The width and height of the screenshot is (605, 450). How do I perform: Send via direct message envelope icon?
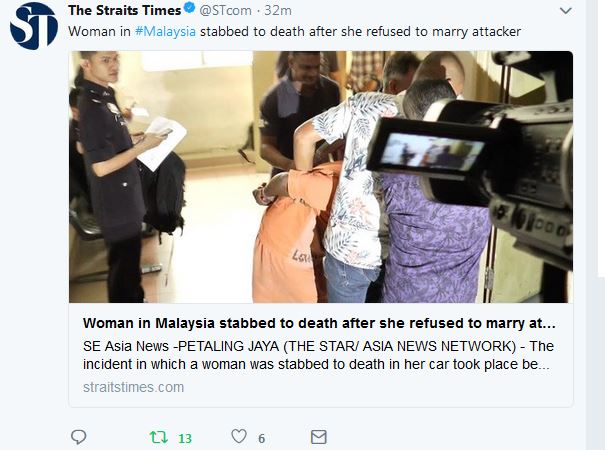pyautogui.click(x=319, y=437)
